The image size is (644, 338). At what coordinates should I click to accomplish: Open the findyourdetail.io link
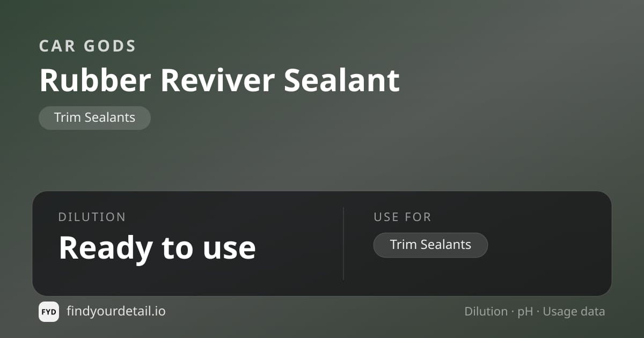116,311
